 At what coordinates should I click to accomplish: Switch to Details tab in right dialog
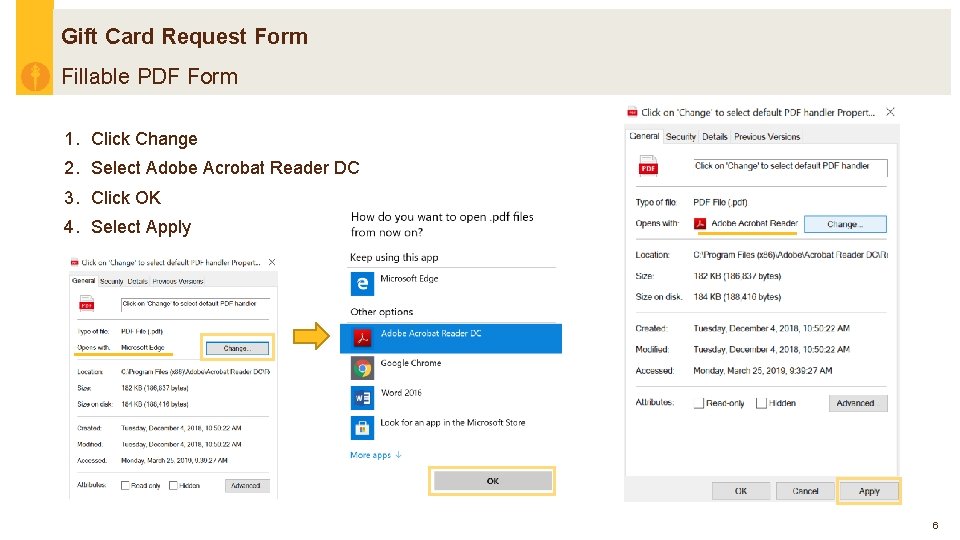tap(714, 137)
